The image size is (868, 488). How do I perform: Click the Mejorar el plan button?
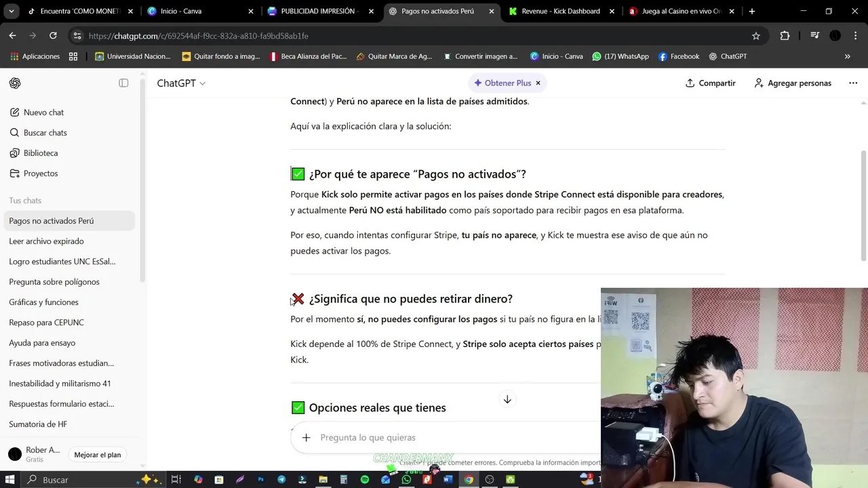[x=98, y=455]
